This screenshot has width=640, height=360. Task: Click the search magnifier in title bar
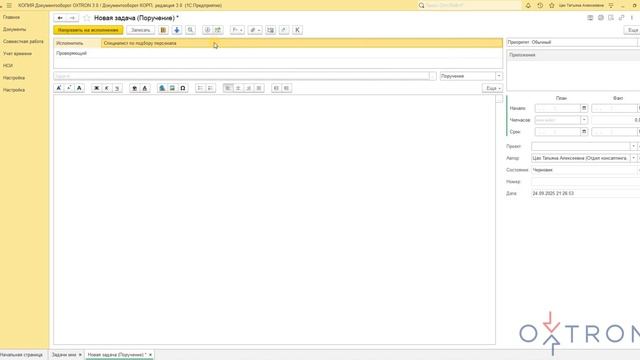pyautogui.click(x=422, y=5)
